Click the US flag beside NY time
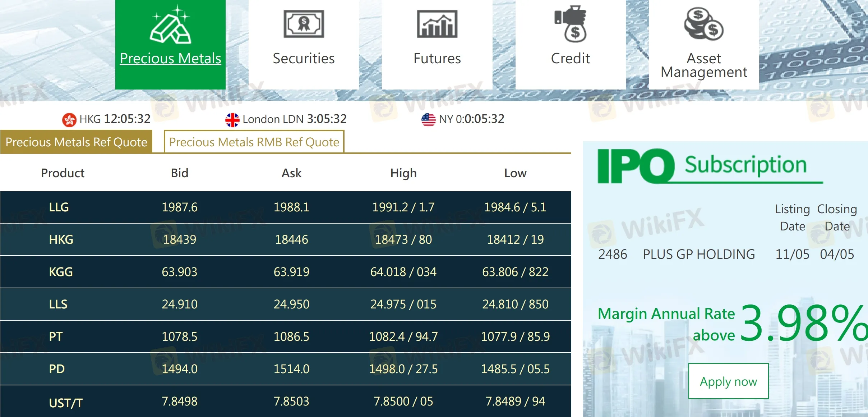The height and width of the screenshot is (417, 868). [428, 119]
